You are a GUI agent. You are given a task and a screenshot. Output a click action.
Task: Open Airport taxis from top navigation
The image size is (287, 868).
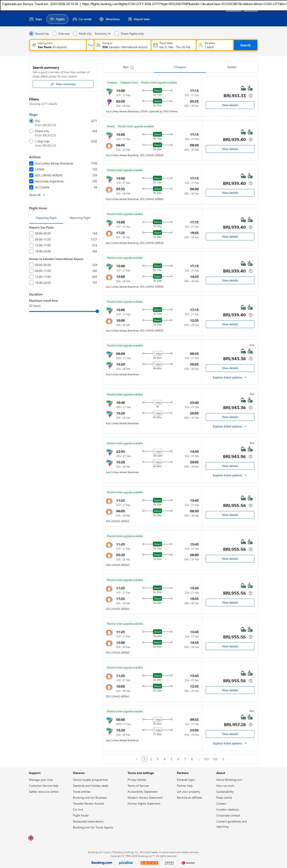tap(139, 19)
